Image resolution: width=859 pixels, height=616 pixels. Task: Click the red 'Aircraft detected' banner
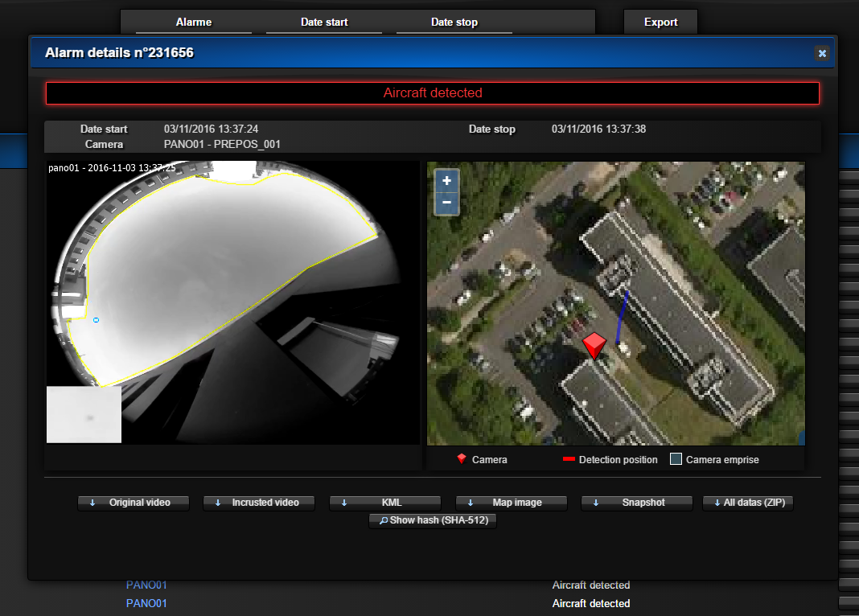433,93
